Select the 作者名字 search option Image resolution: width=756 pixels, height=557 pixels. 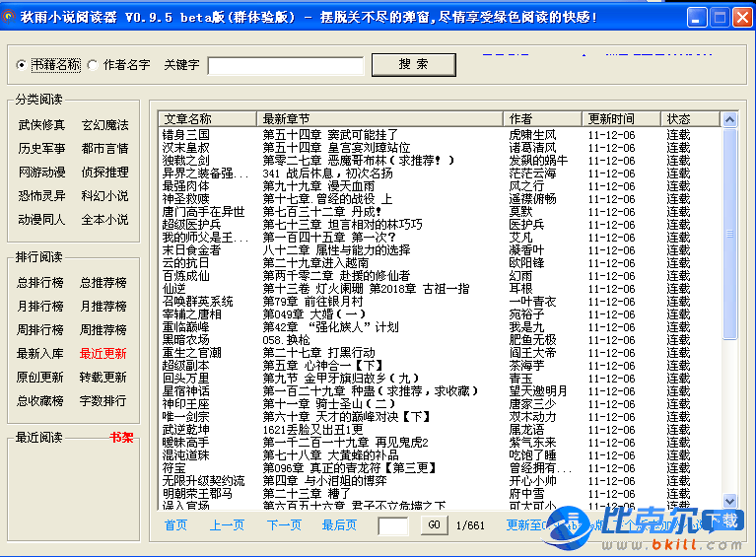[94, 65]
